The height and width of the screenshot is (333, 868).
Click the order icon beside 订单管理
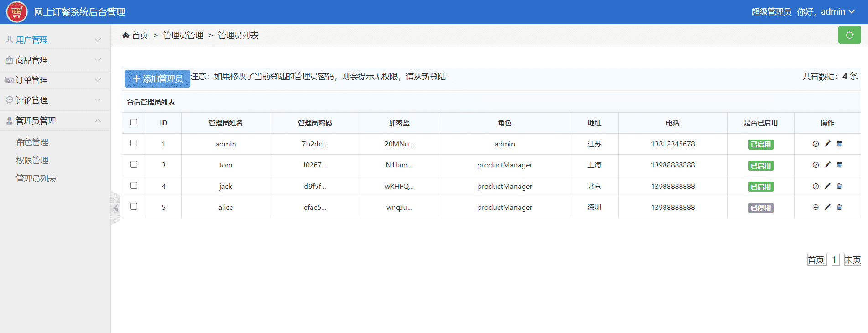pyautogui.click(x=9, y=80)
